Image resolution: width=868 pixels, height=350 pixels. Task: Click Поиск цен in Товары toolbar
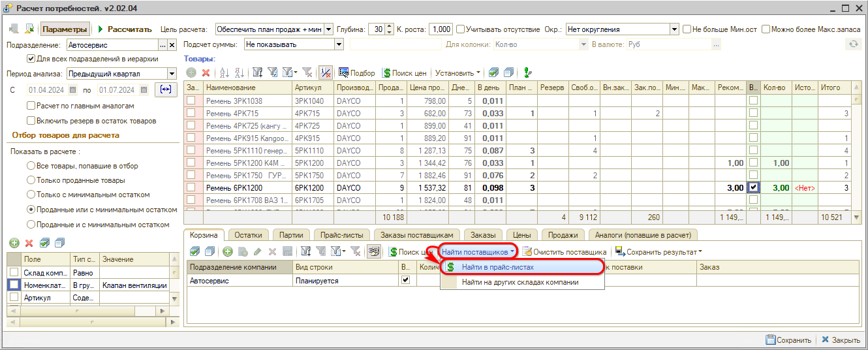404,73
